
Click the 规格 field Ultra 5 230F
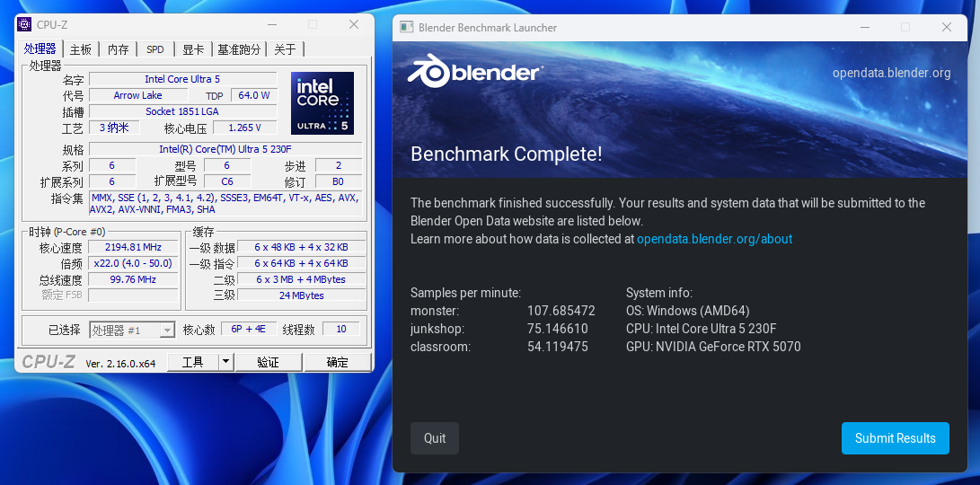tap(225, 149)
